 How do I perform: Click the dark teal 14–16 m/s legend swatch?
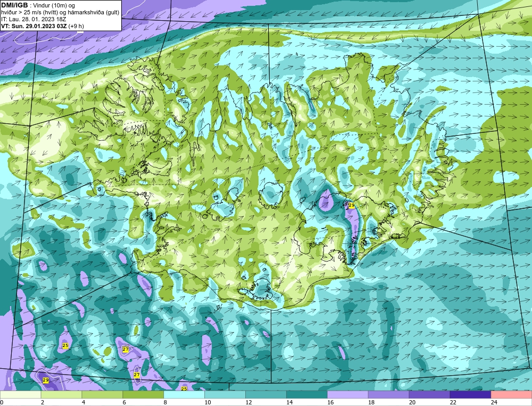pyautogui.click(x=307, y=394)
